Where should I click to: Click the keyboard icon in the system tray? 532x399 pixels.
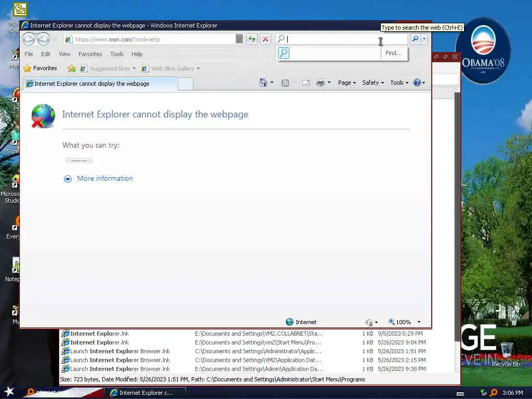pyautogui.click(x=460, y=394)
